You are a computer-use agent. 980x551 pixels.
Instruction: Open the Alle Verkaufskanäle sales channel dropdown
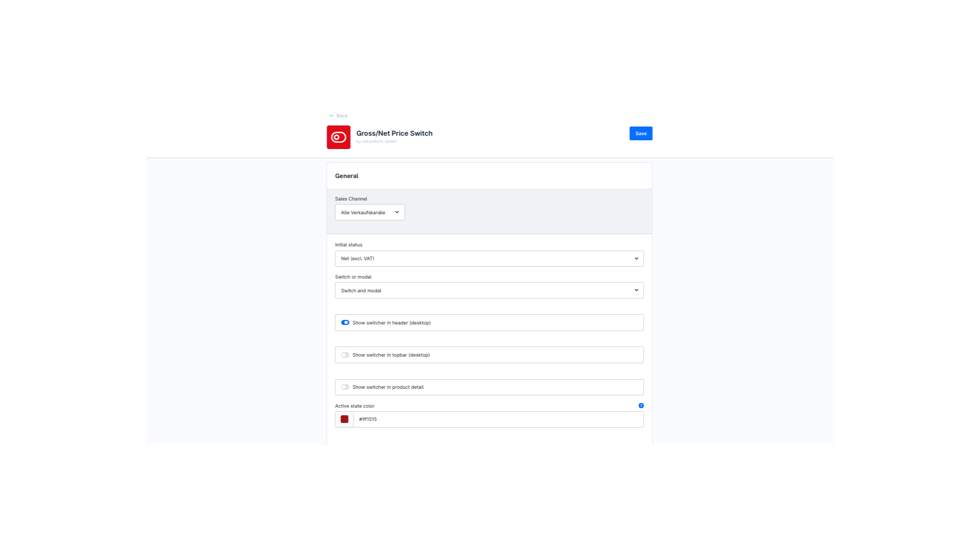(370, 212)
